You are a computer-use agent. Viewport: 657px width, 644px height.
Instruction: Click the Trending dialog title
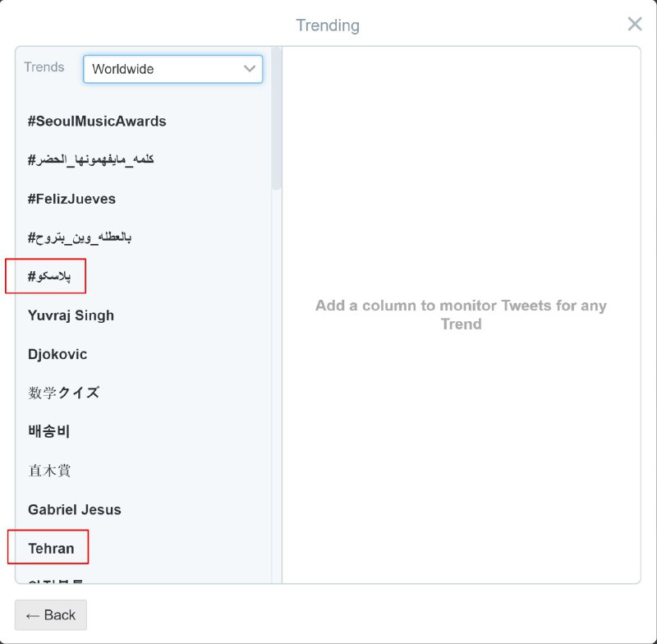coord(328,25)
